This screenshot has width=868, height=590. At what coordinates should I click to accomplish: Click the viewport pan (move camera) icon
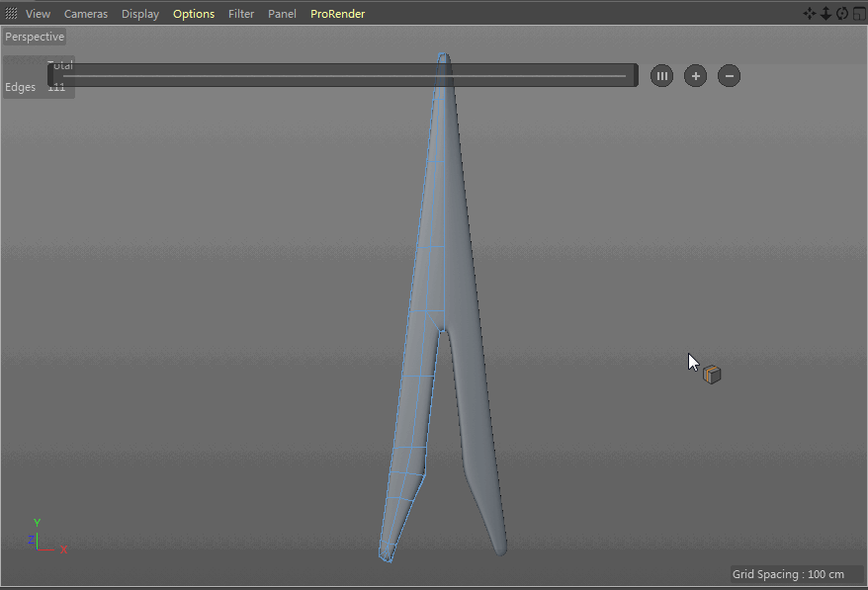pyautogui.click(x=810, y=14)
